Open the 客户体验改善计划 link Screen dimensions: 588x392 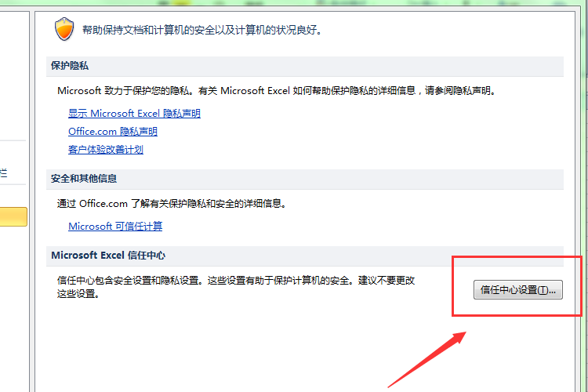[105, 150]
